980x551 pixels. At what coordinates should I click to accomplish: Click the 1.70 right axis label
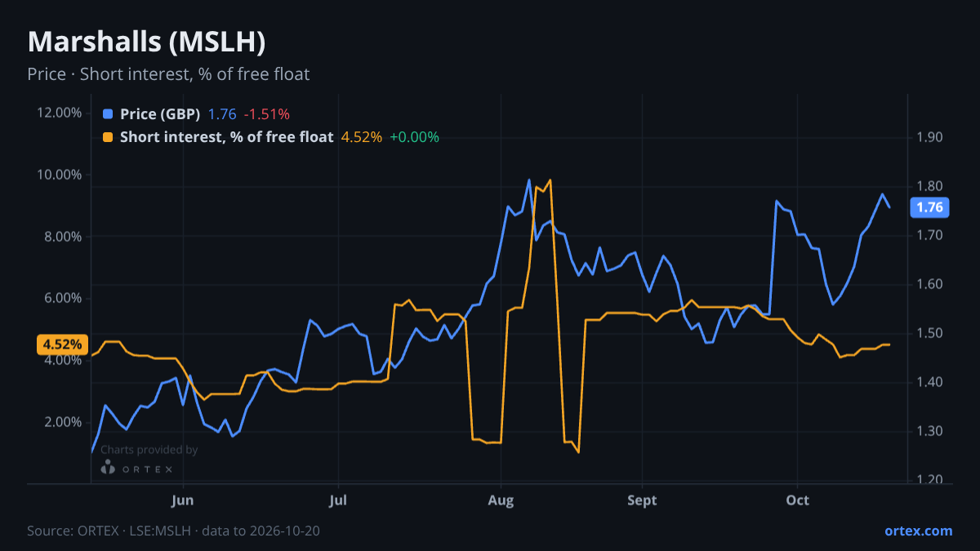pyautogui.click(x=929, y=235)
